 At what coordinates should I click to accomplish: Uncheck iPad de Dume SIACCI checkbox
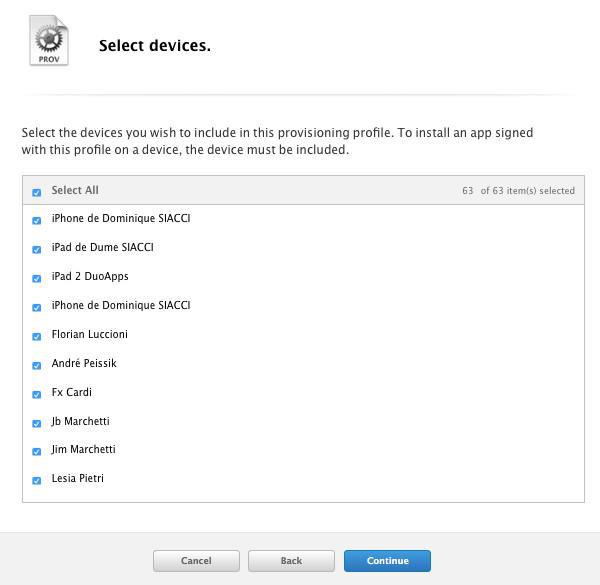37,249
